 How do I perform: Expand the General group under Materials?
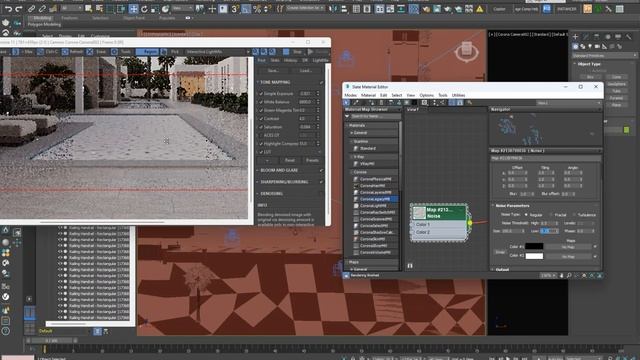pyautogui.click(x=352, y=133)
